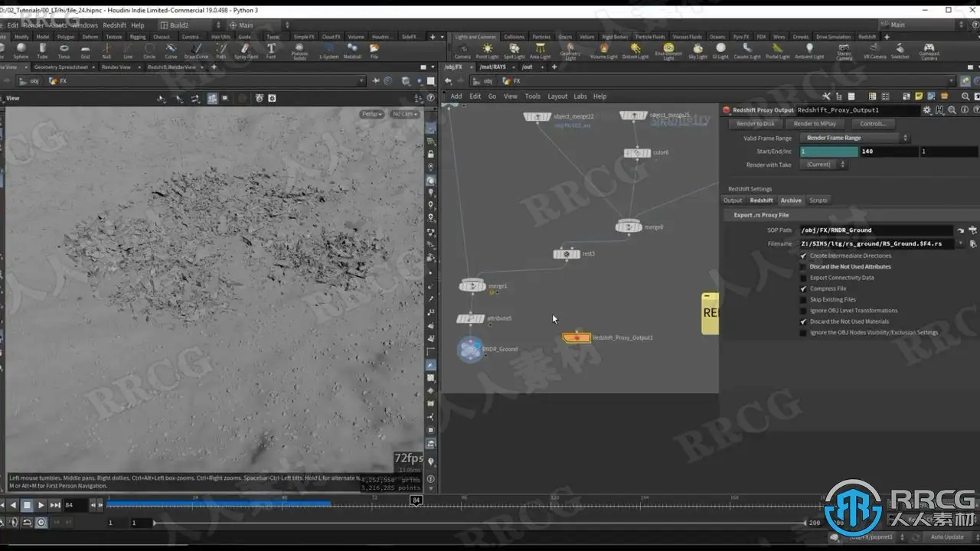
Task: Click the Start frame input field
Action: coord(828,152)
